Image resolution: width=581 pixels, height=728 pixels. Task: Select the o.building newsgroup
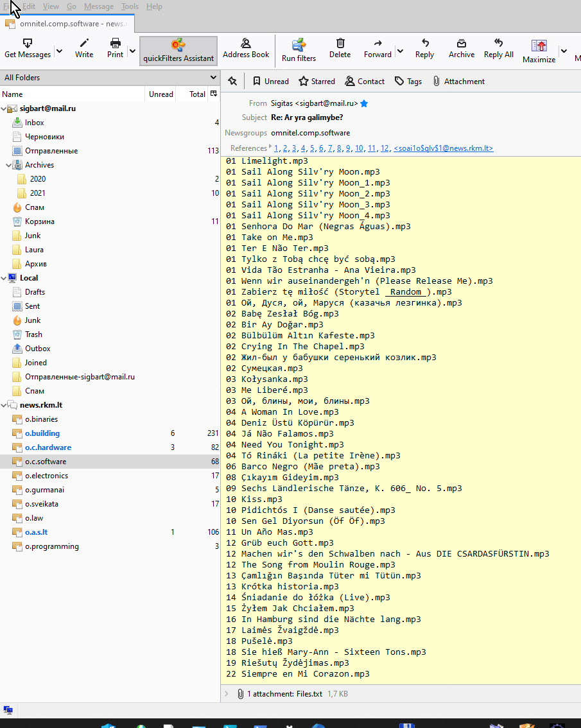click(42, 433)
